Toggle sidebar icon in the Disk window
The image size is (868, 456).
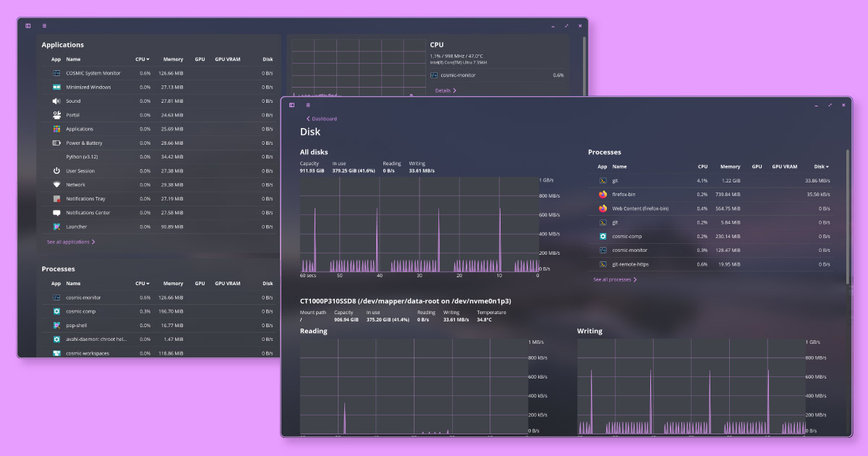(x=292, y=105)
